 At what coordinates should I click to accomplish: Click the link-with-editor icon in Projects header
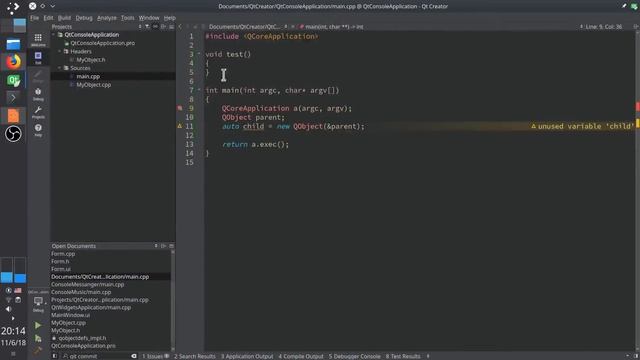[x=155, y=27]
